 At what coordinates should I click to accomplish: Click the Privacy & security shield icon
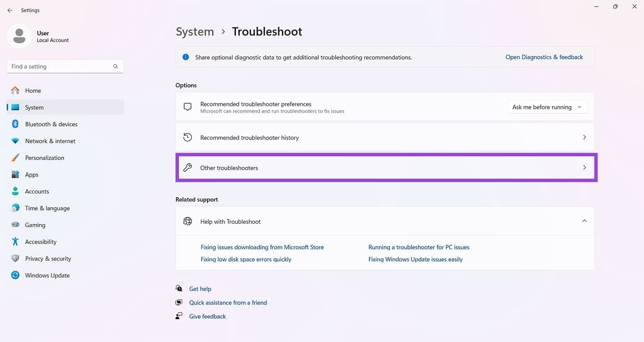(16, 258)
